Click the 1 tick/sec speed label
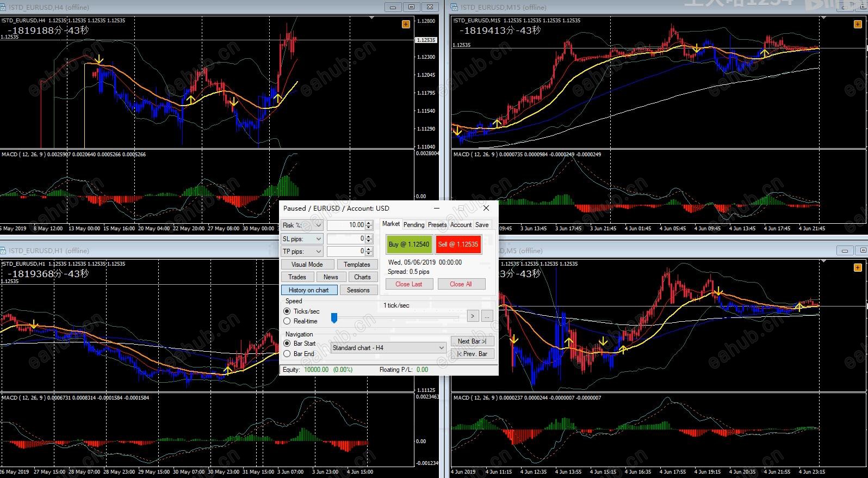 [x=396, y=305]
